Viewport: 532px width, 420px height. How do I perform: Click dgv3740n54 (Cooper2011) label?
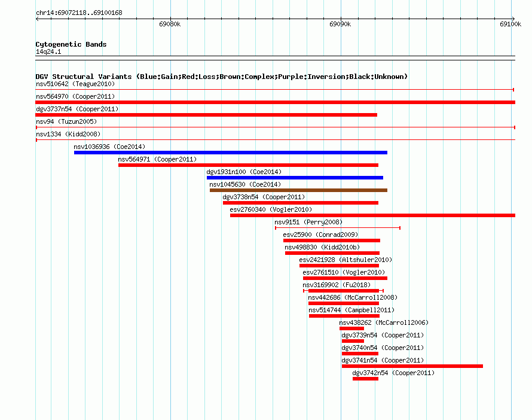383,348
